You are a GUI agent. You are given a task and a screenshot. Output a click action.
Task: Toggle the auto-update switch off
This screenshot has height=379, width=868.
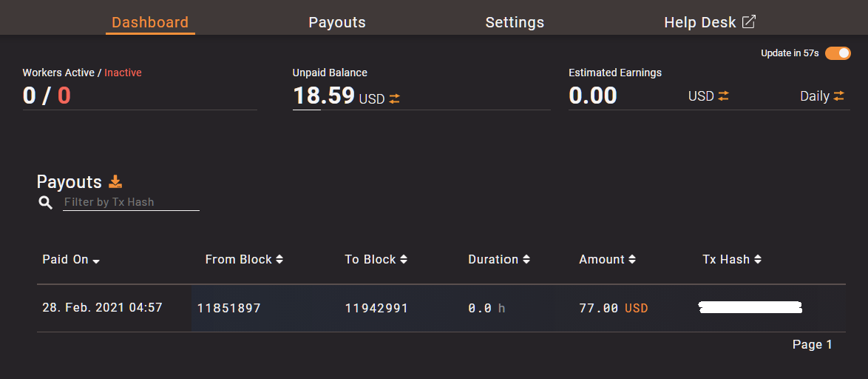click(x=838, y=53)
